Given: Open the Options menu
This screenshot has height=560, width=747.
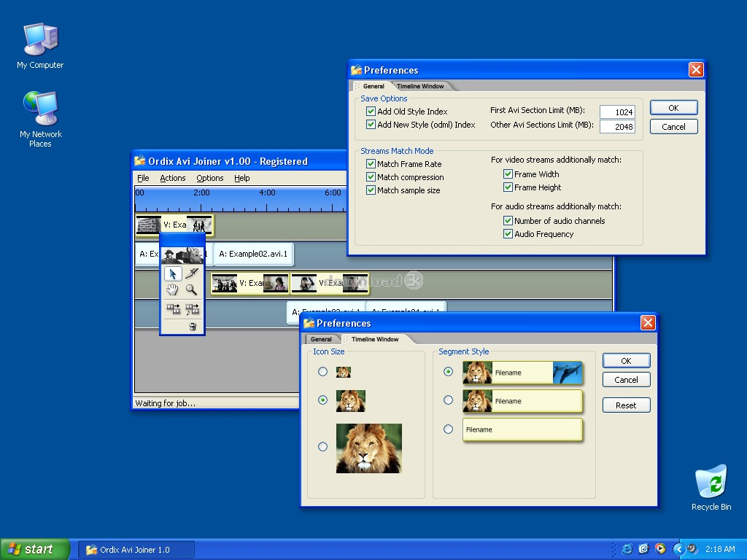Looking at the screenshot, I should coord(209,178).
